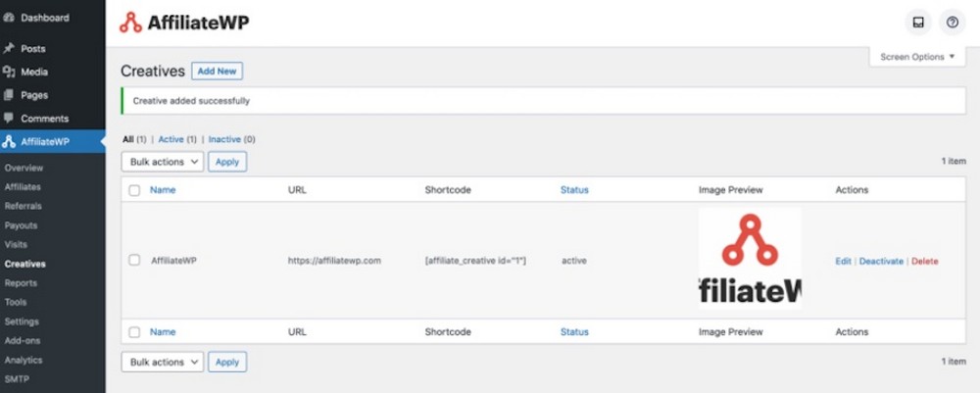Check the AffiliateWP creative row checkbox

(x=134, y=260)
